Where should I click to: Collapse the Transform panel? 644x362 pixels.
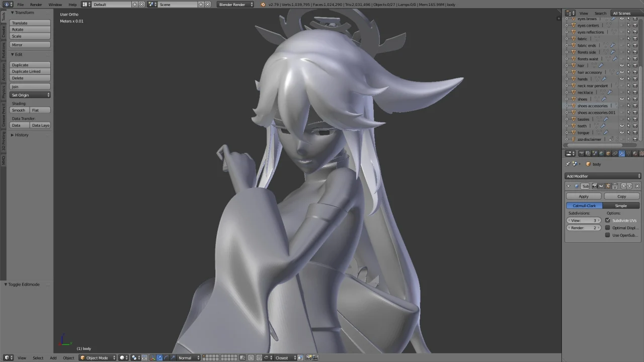(x=12, y=13)
